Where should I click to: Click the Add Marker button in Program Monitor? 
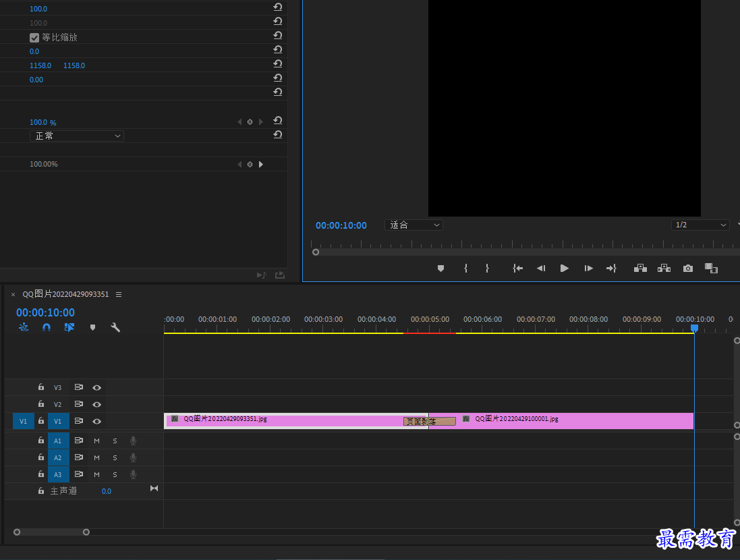440,269
